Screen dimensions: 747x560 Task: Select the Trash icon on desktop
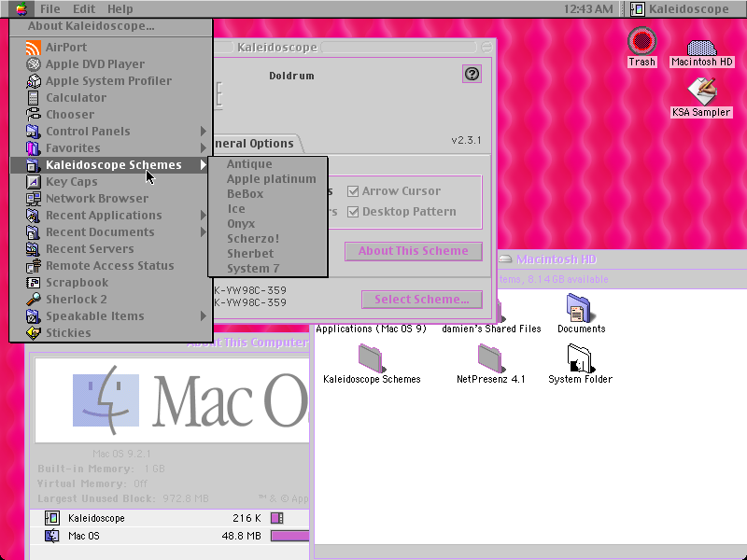tap(641, 41)
